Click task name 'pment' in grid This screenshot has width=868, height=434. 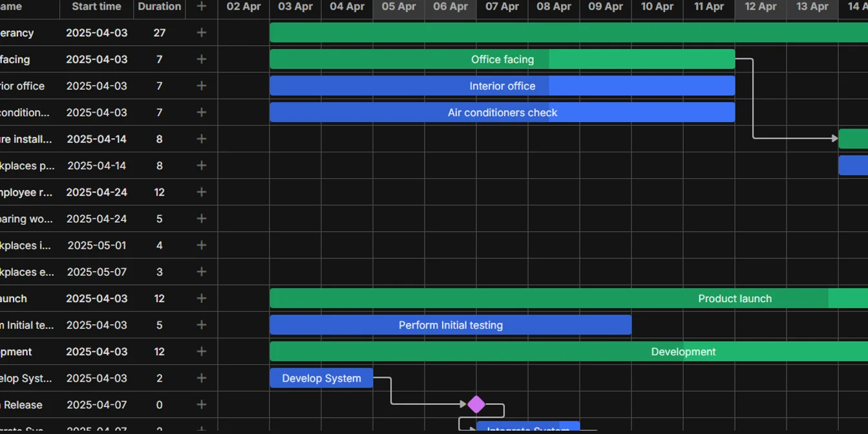pos(16,351)
